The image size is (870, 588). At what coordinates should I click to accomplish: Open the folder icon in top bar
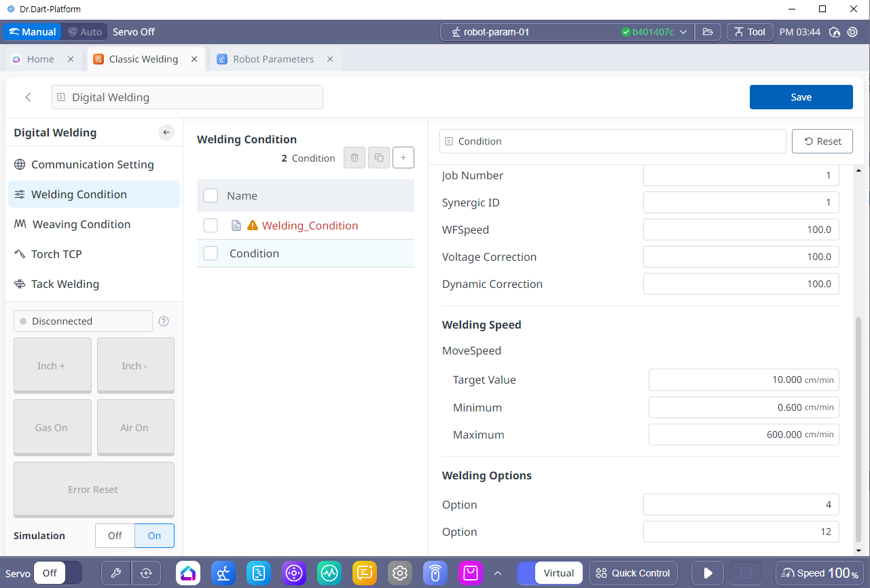pos(708,32)
